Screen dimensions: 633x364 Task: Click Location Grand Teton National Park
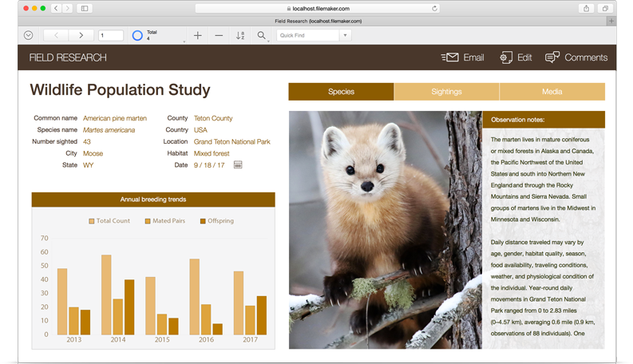click(231, 141)
